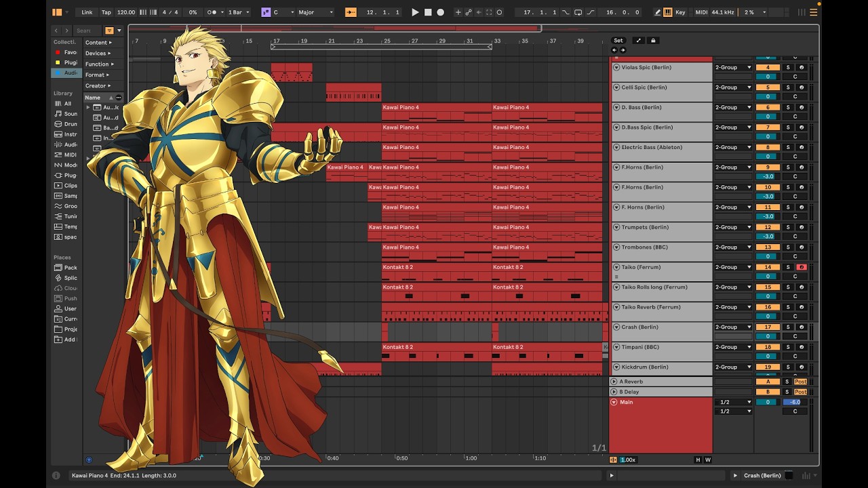Click the Session Record circle icon

point(500,12)
